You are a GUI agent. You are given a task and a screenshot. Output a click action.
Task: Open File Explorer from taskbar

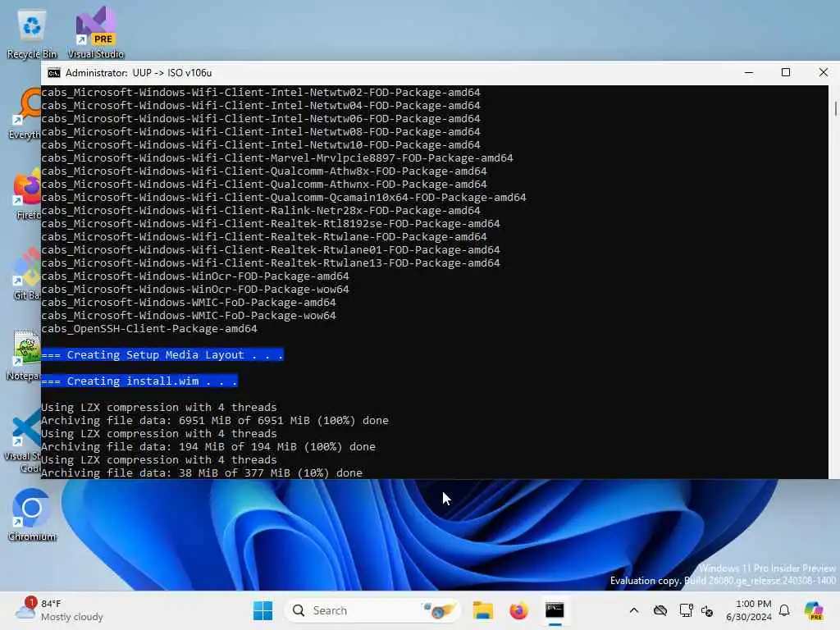482,610
